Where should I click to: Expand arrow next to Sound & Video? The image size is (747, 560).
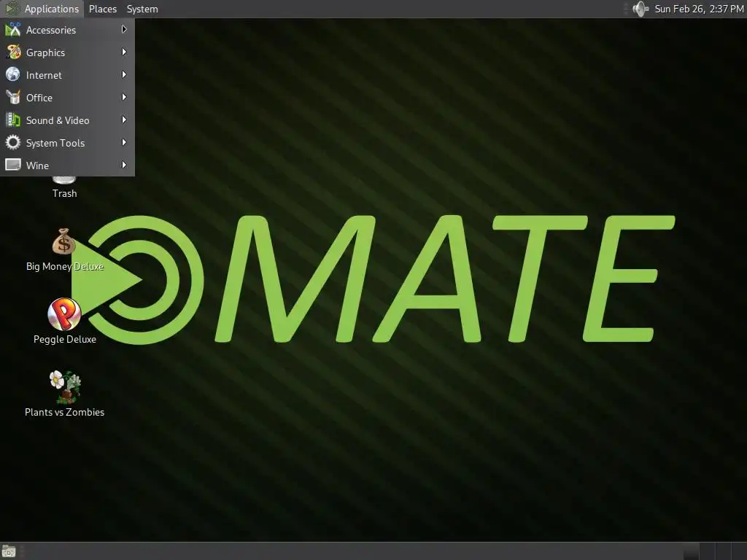(x=124, y=120)
